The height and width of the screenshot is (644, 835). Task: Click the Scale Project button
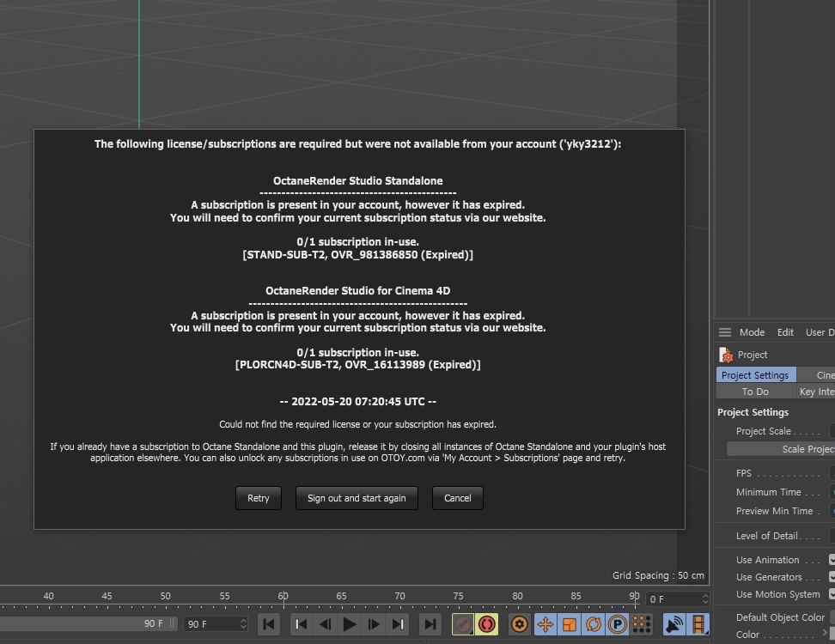point(781,449)
